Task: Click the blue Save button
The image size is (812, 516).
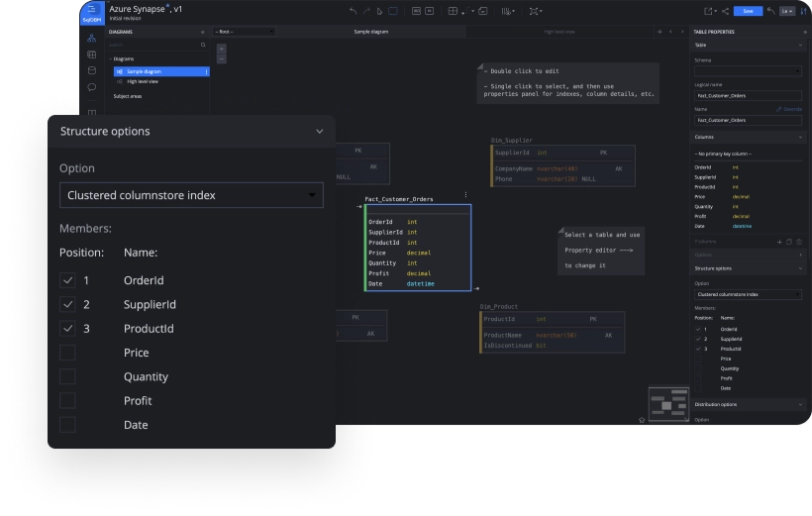Action: pyautogui.click(x=748, y=11)
